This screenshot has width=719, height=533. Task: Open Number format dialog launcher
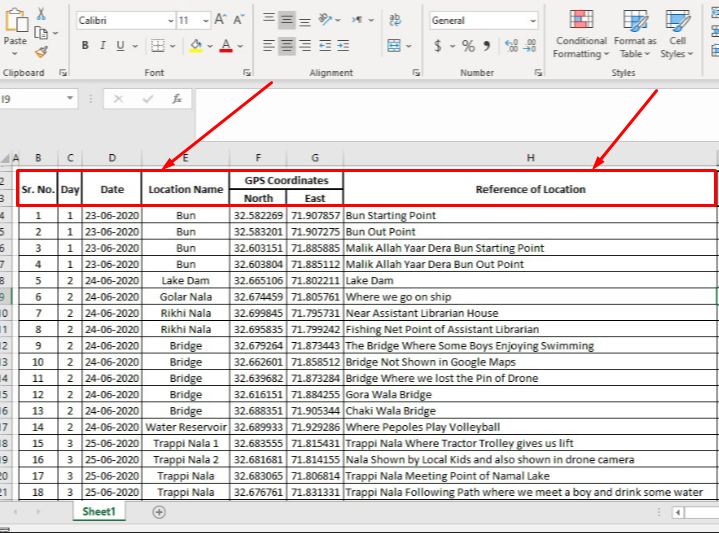point(538,72)
